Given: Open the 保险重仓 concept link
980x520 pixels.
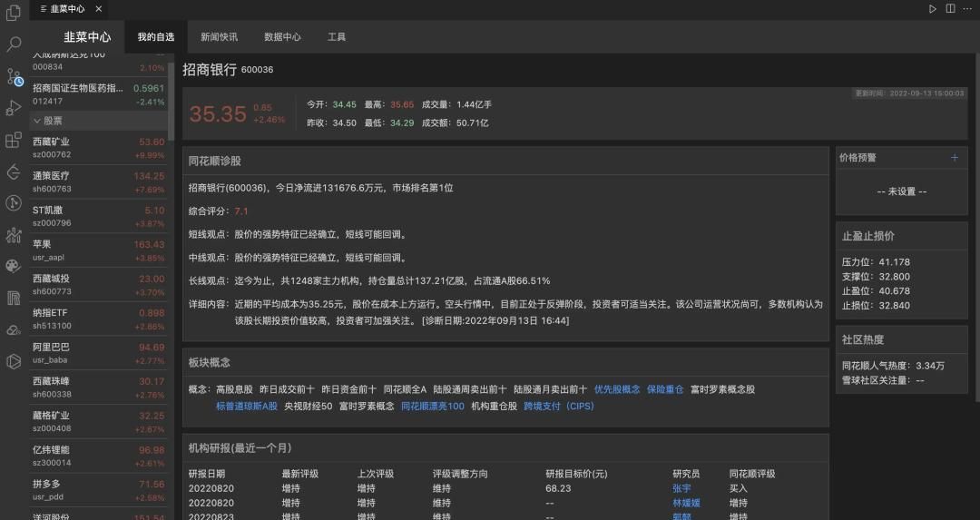Looking at the screenshot, I should pyautogui.click(x=665, y=389).
